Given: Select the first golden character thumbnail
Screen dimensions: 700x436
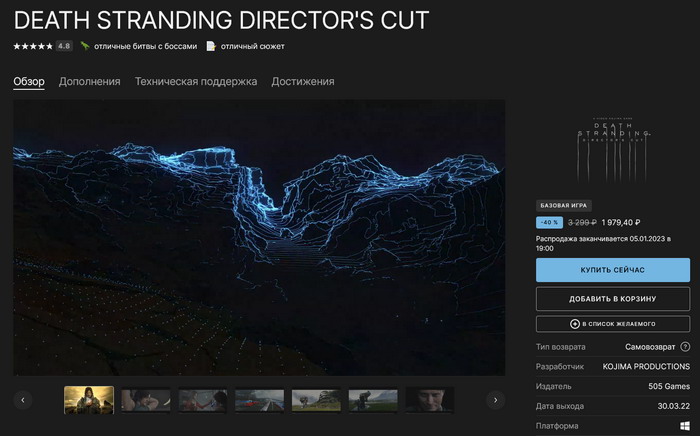Looking at the screenshot, I should 89,400.
